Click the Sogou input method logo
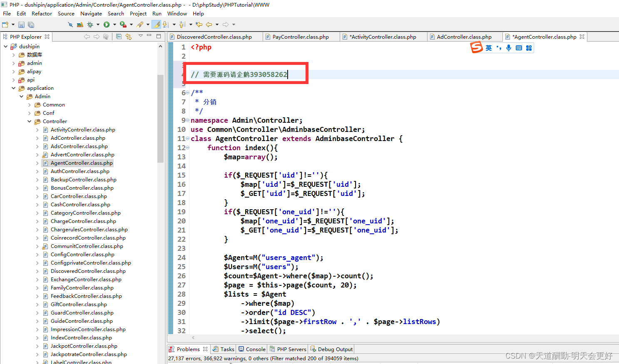619x364 pixels. (476, 48)
